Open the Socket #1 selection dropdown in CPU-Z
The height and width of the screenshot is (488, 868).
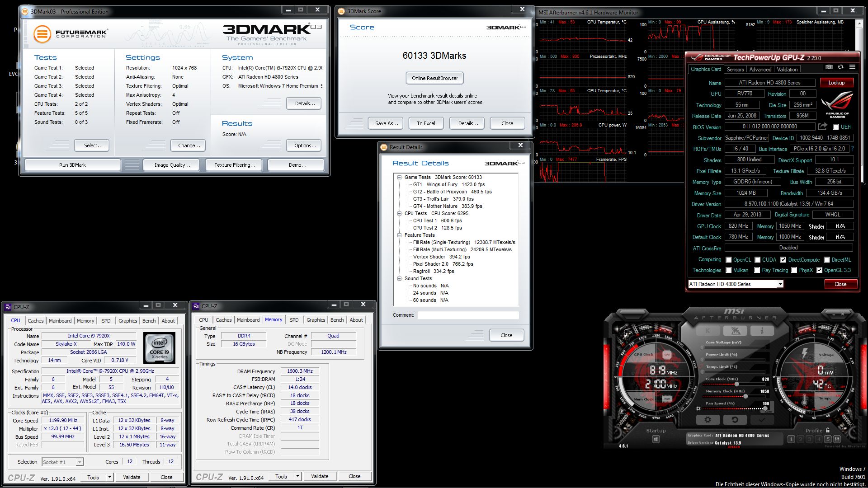click(80, 462)
